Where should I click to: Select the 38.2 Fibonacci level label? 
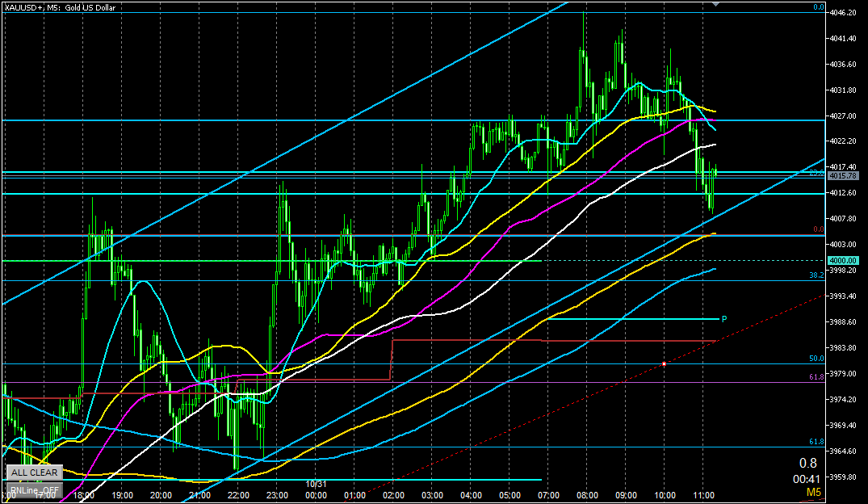[816, 275]
